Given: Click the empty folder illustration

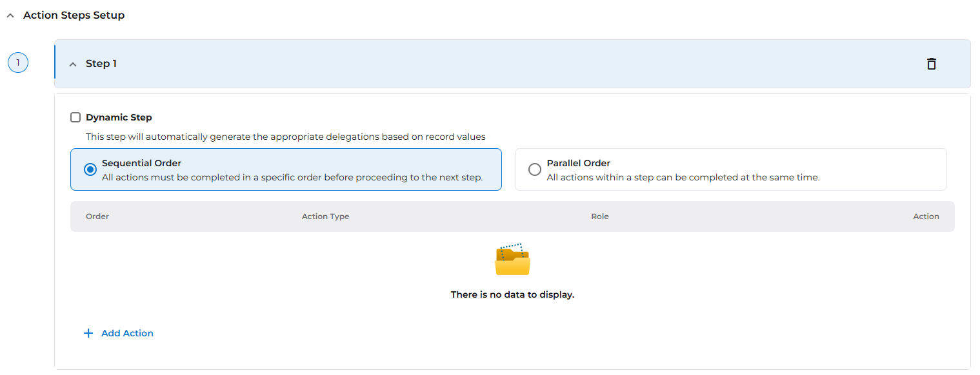Looking at the screenshot, I should (x=512, y=260).
